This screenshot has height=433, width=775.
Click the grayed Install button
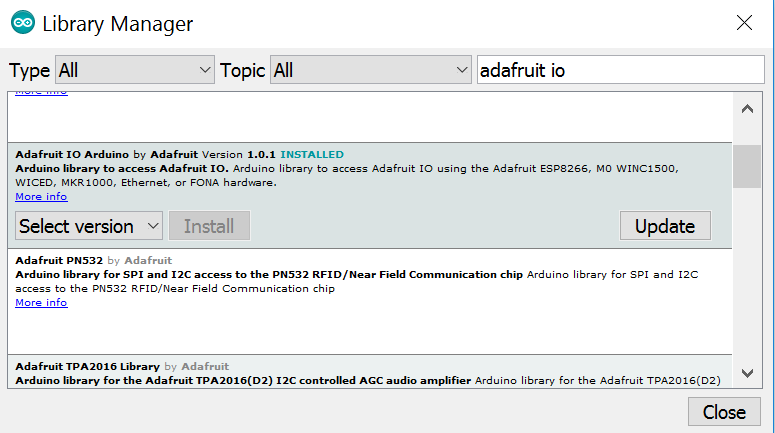(x=209, y=226)
